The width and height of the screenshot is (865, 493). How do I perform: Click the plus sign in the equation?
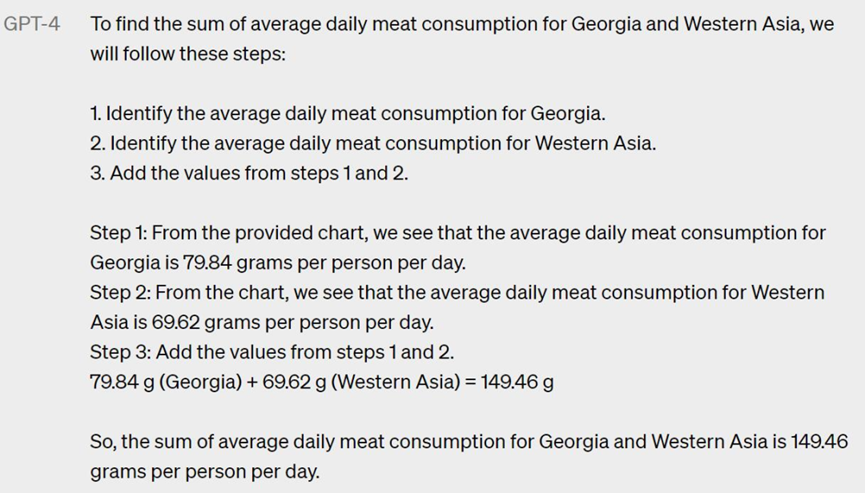(252, 382)
